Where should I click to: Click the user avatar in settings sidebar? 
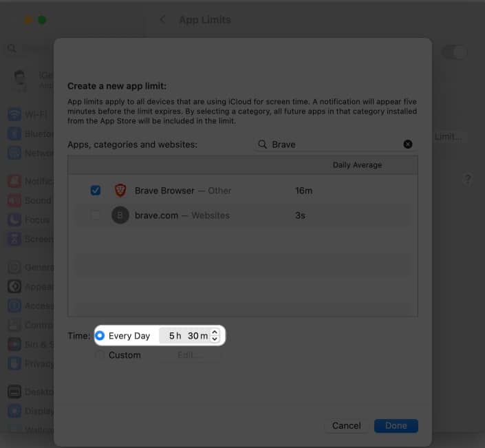[20, 80]
